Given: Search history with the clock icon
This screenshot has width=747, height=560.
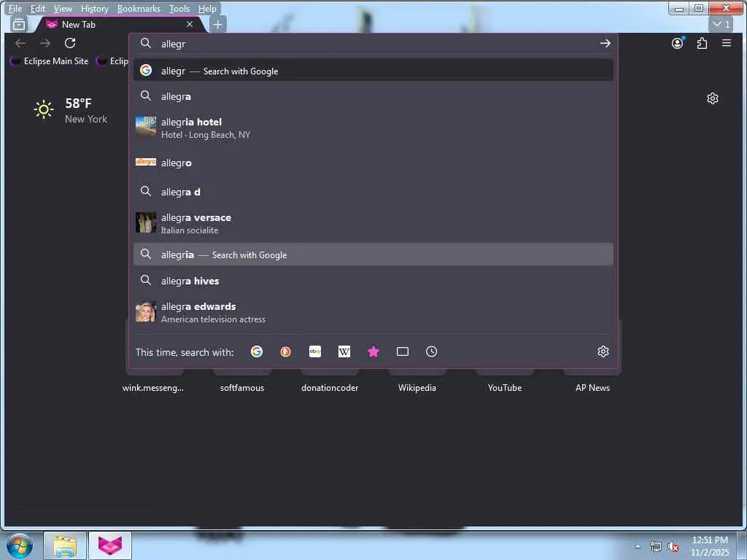Looking at the screenshot, I should 432,352.
